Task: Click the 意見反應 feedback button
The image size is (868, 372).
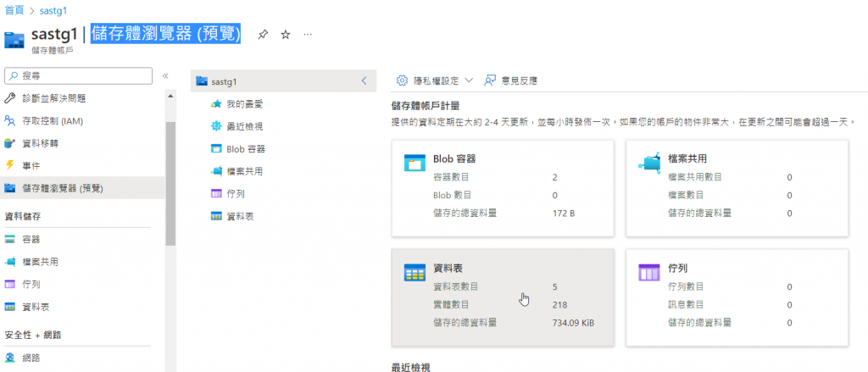Action: point(511,81)
